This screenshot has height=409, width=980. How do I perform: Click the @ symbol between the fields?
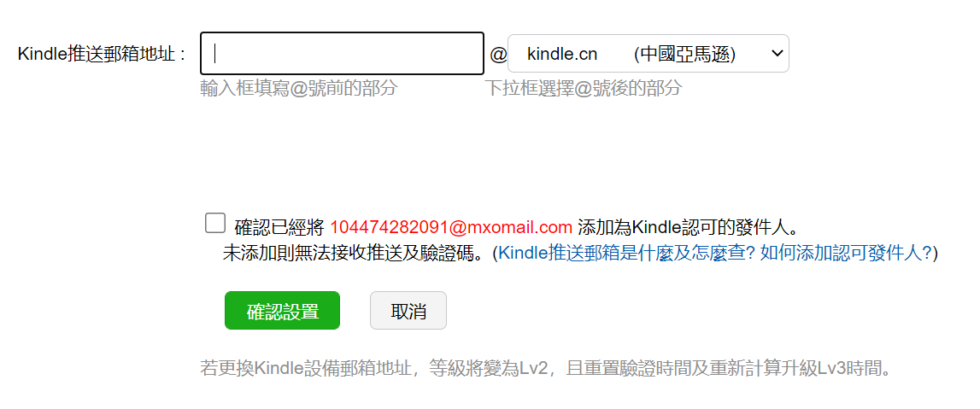click(497, 55)
